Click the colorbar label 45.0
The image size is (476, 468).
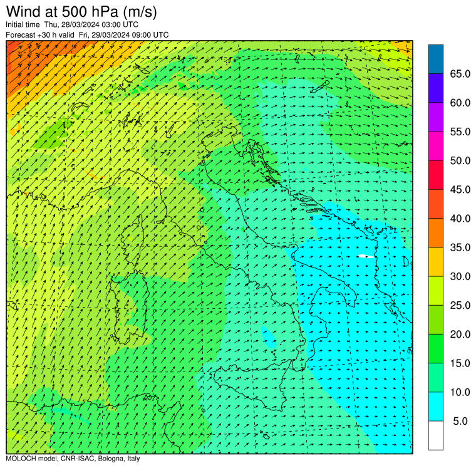pos(460,189)
